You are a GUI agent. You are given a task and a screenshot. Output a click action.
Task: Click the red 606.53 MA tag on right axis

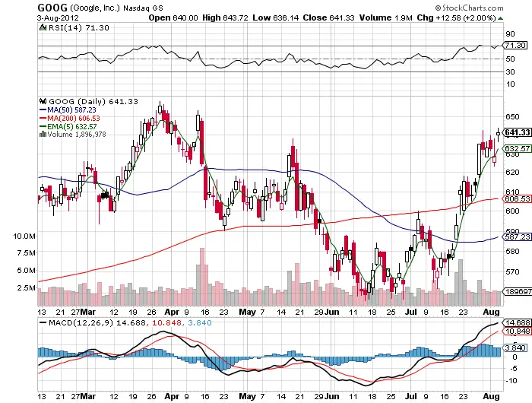[517, 198]
